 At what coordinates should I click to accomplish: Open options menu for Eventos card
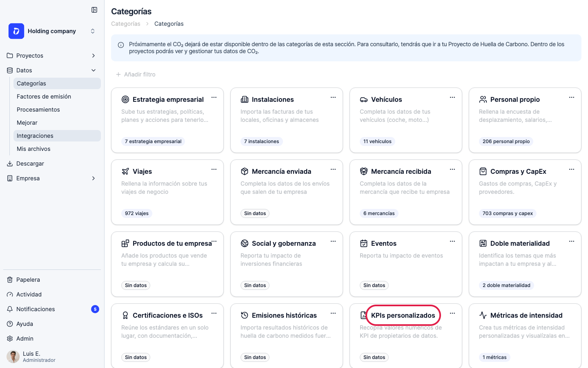[x=452, y=241]
